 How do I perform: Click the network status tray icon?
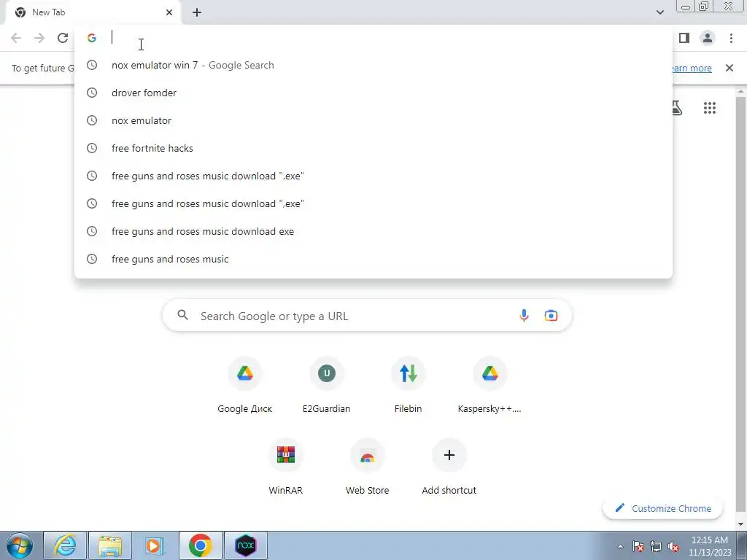tap(656, 546)
